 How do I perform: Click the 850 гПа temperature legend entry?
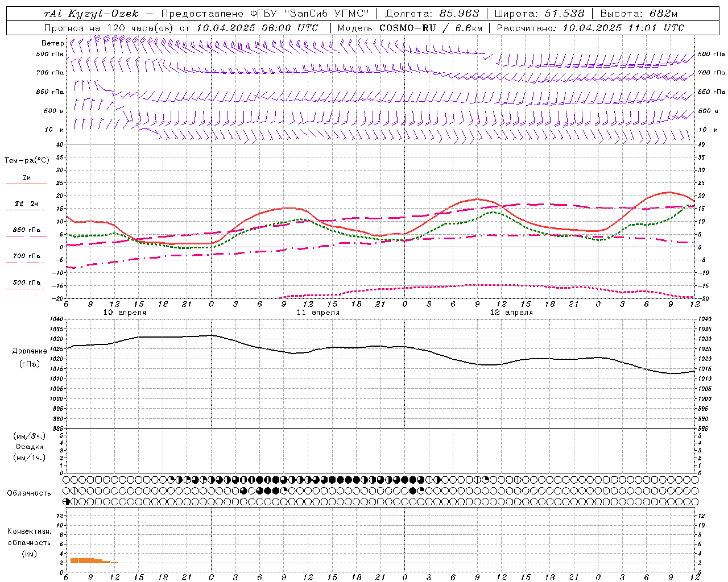coord(26,230)
